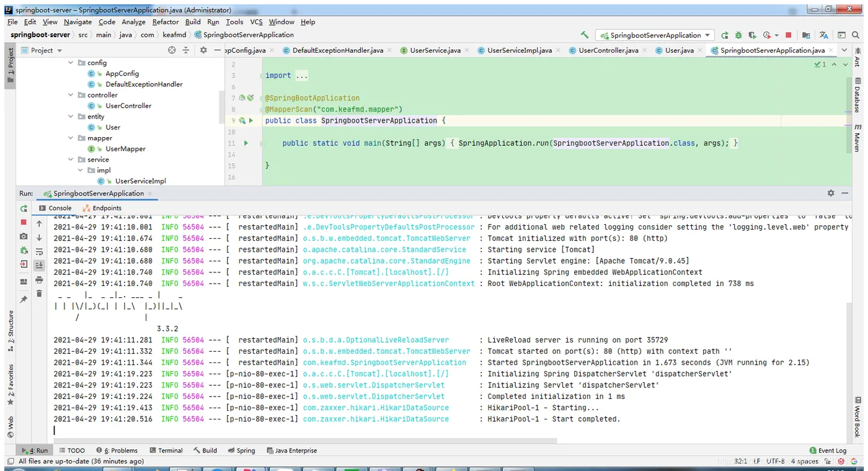The width and height of the screenshot is (868, 471).
Task: Jump up the stack trace with up arrow
Action: [39, 223]
